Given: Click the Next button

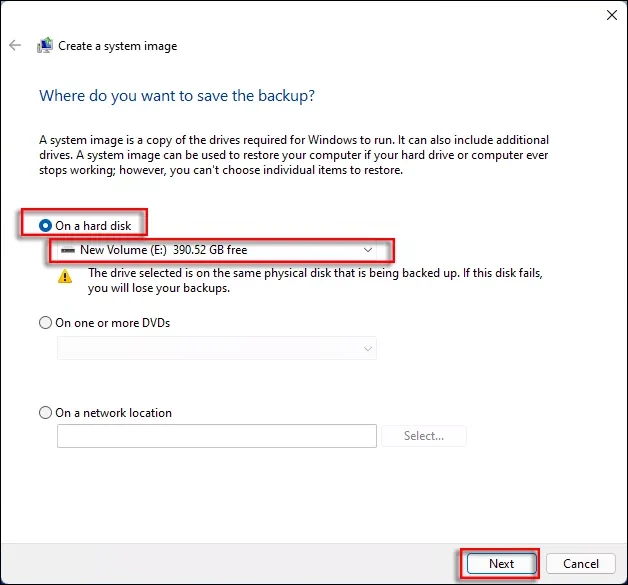Looking at the screenshot, I should [501, 563].
